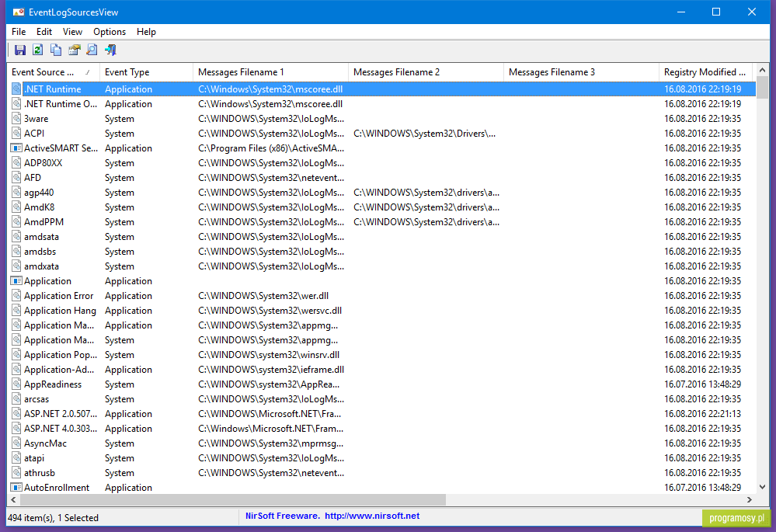776x532 pixels.
Task: Click the icon beside Application Hang row
Action: (x=16, y=311)
